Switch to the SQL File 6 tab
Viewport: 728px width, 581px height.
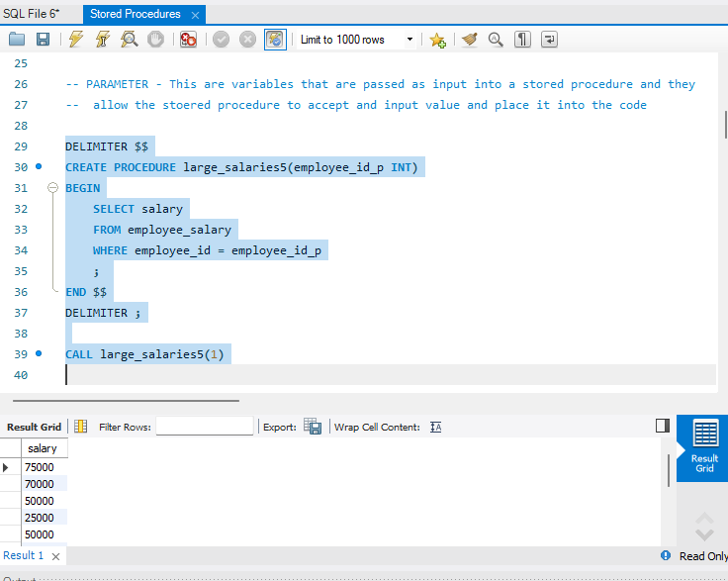click(x=31, y=14)
